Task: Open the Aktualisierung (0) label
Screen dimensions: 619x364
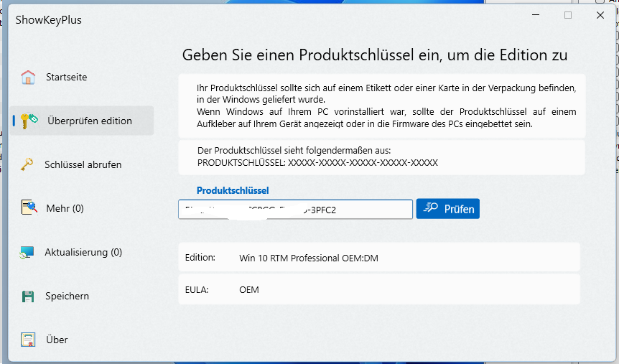Action: coord(83,252)
